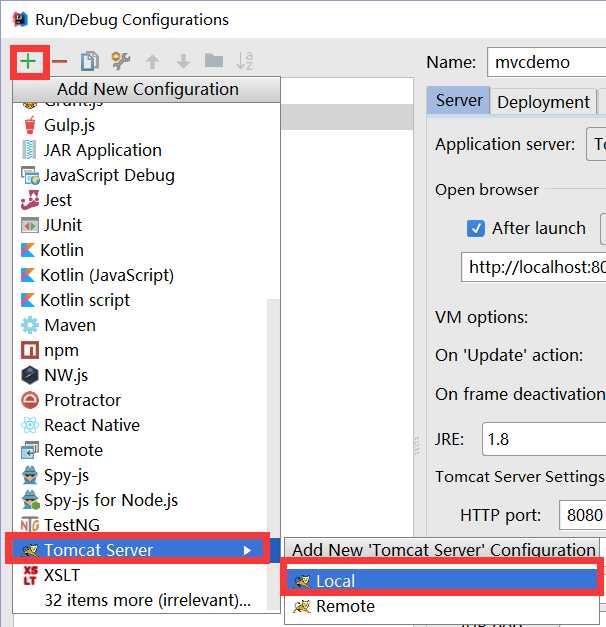Click the Name field containing mvcdemo
Screen dimensions: 606x627
click(546, 62)
